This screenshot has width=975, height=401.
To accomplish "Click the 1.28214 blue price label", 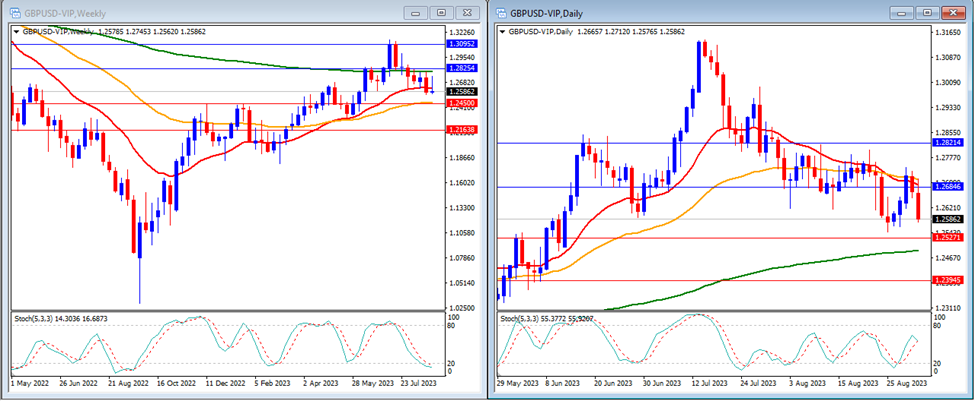I will pyautogui.click(x=948, y=143).
